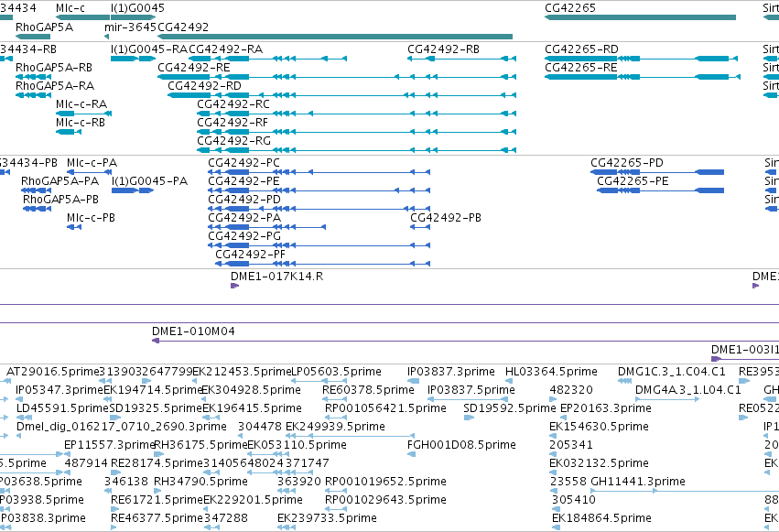
Task: Select the Mlc-c gene feature
Action: (82, 17)
